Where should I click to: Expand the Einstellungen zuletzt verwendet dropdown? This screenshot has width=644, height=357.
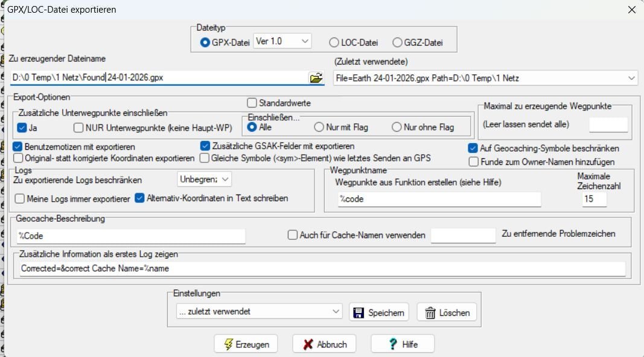click(x=336, y=312)
